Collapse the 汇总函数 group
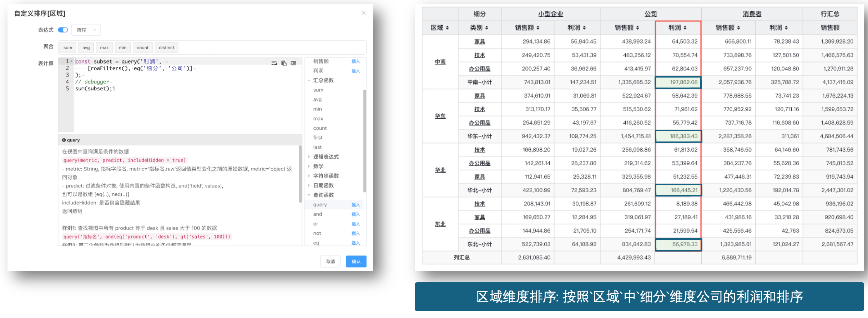 click(309, 80)
